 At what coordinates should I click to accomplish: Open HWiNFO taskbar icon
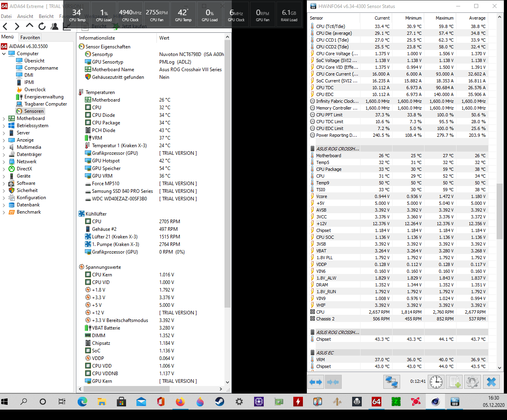pos(455,402)
